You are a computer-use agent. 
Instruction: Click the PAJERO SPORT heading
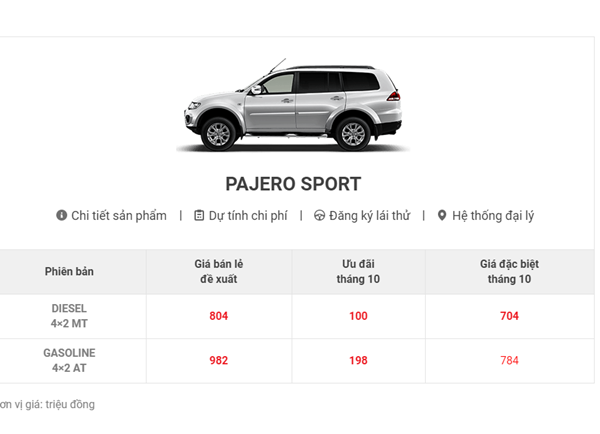293,184
